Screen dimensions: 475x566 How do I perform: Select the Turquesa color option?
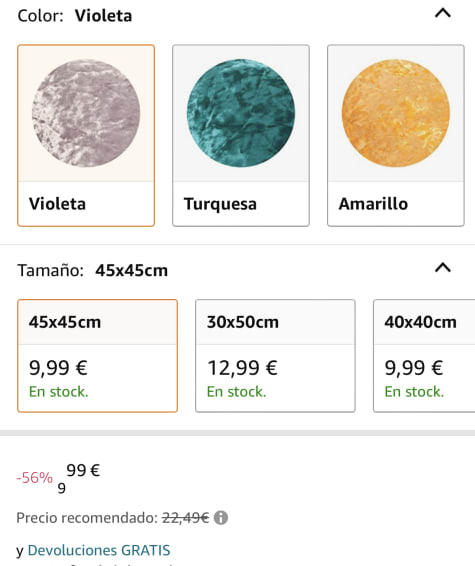241,135
